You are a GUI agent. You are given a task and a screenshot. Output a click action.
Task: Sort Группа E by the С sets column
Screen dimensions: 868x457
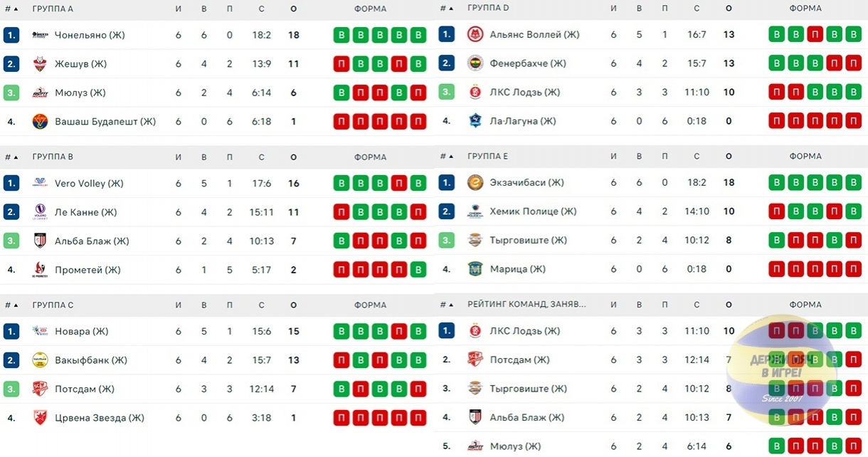(697, 157)
